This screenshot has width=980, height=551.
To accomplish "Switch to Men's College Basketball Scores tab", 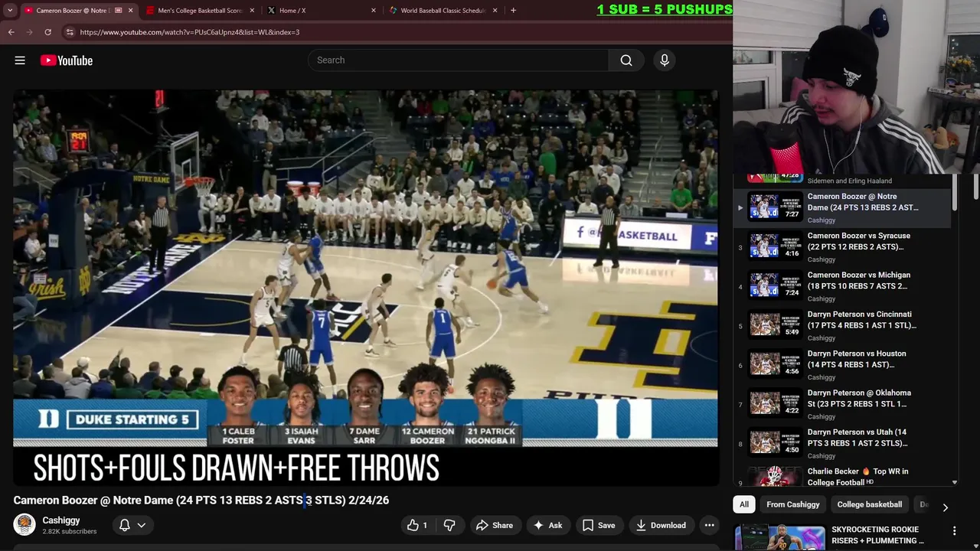I will click(x=199, y=11).
